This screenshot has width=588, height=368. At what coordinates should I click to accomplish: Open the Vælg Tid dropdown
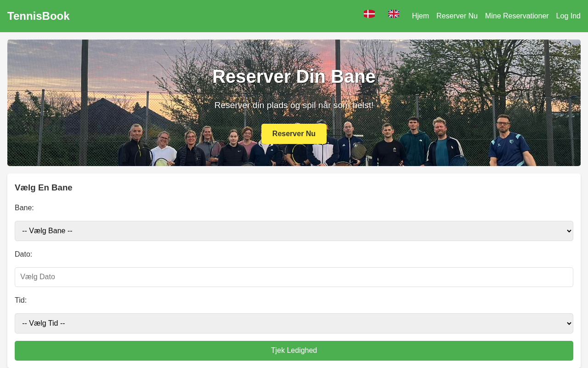pos(294,323)
